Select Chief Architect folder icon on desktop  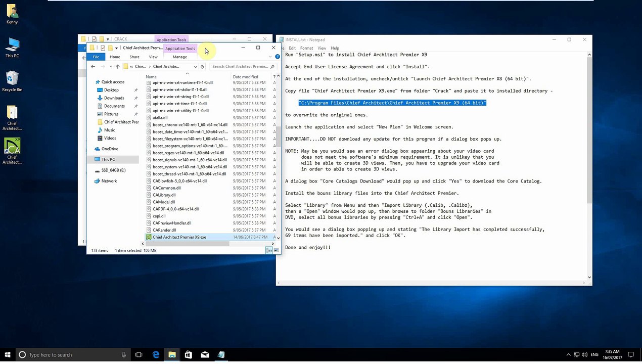(x=12, y=118)
